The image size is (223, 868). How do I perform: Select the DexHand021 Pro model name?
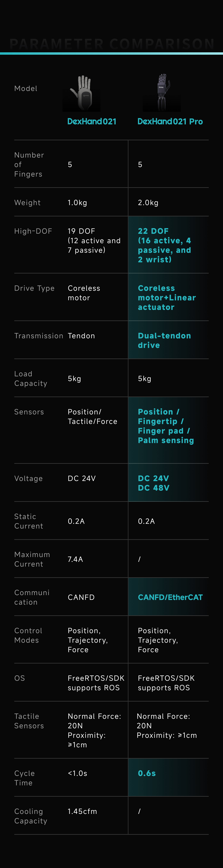tap(170, 121)
